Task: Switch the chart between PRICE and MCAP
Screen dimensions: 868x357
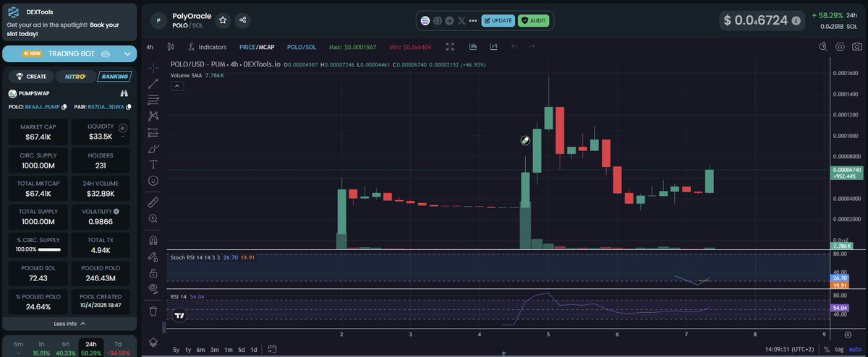Action: [x=257, y=47]
